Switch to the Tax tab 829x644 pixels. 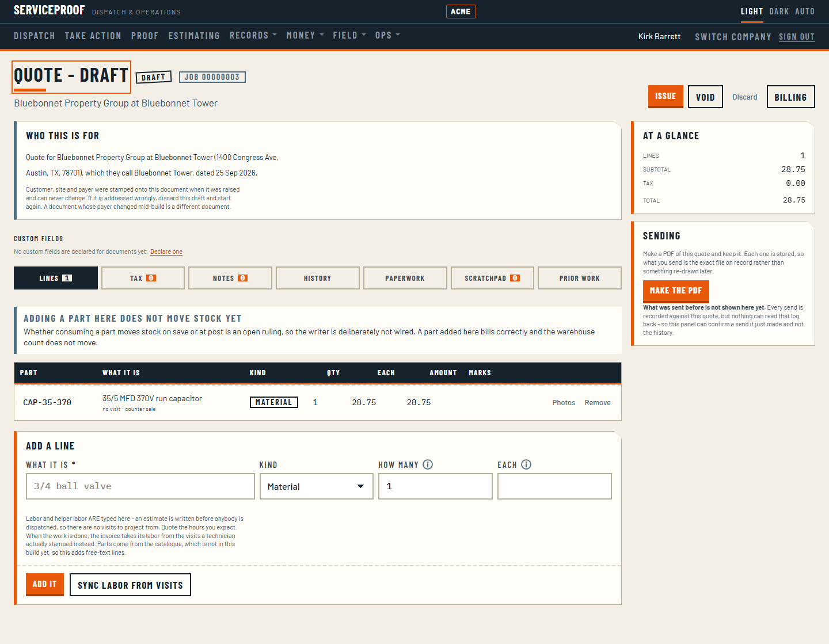click(x=143, y=278)
